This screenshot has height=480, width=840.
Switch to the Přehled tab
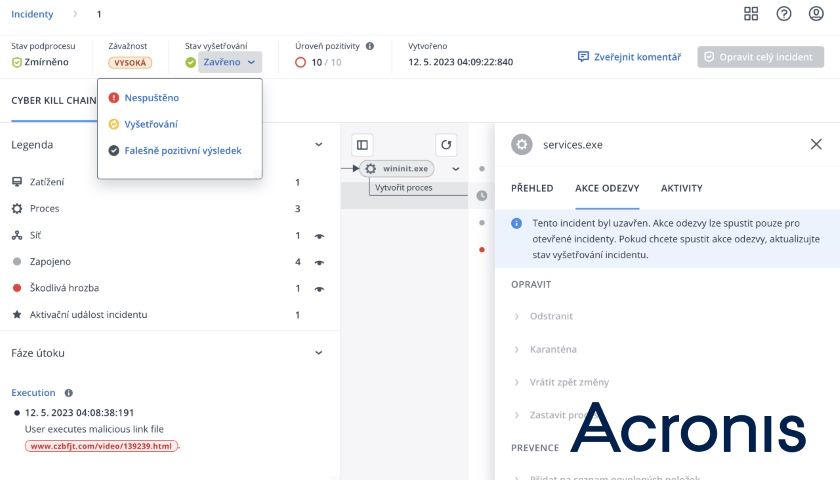(532, 188)
